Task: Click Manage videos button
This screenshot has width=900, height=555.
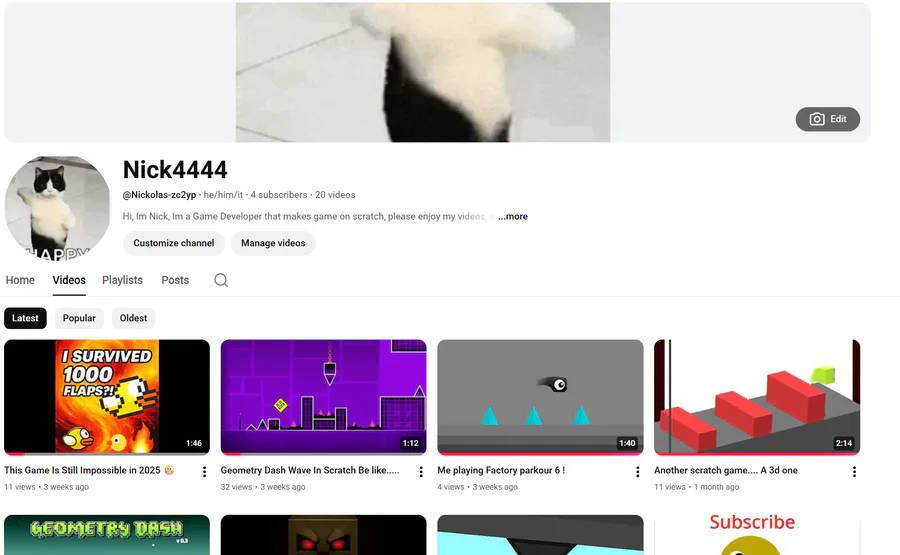Action: click(x=273, y=243)
